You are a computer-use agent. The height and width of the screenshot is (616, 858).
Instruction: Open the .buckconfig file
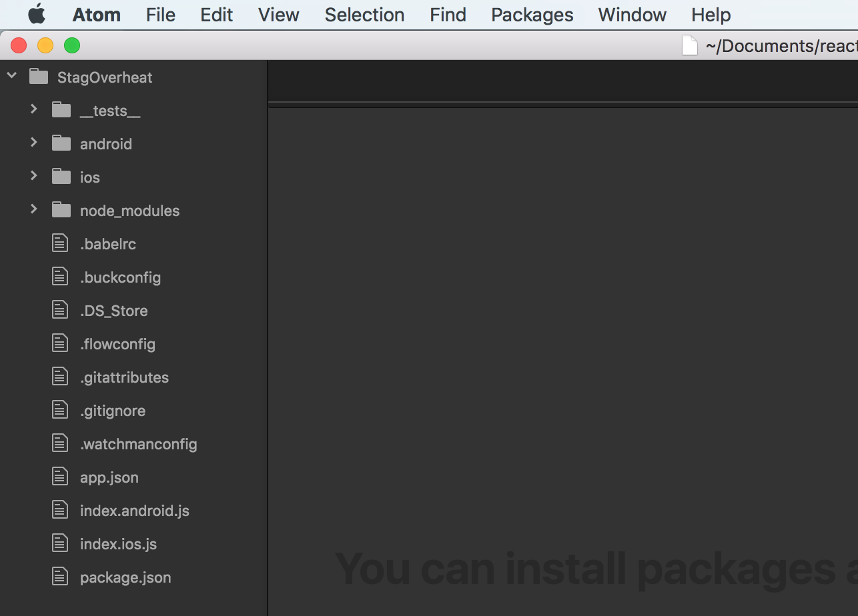tap(121, 277)
